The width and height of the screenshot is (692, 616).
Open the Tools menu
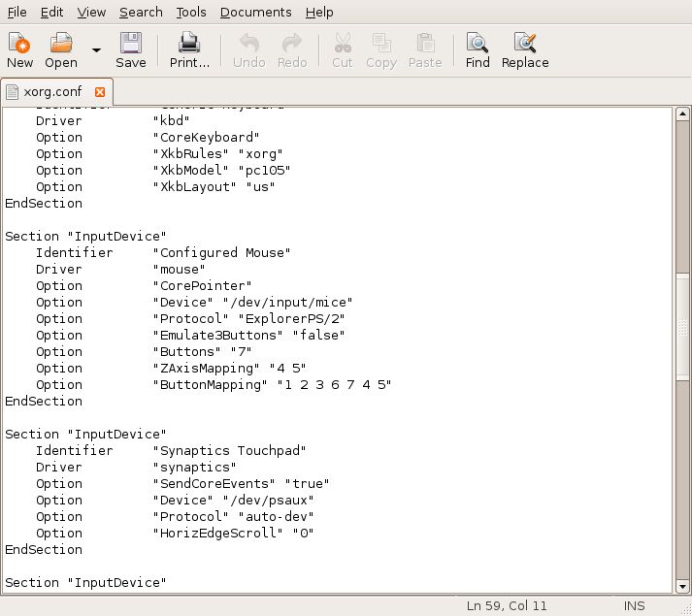pyautogui.click(x=191, y=13)
